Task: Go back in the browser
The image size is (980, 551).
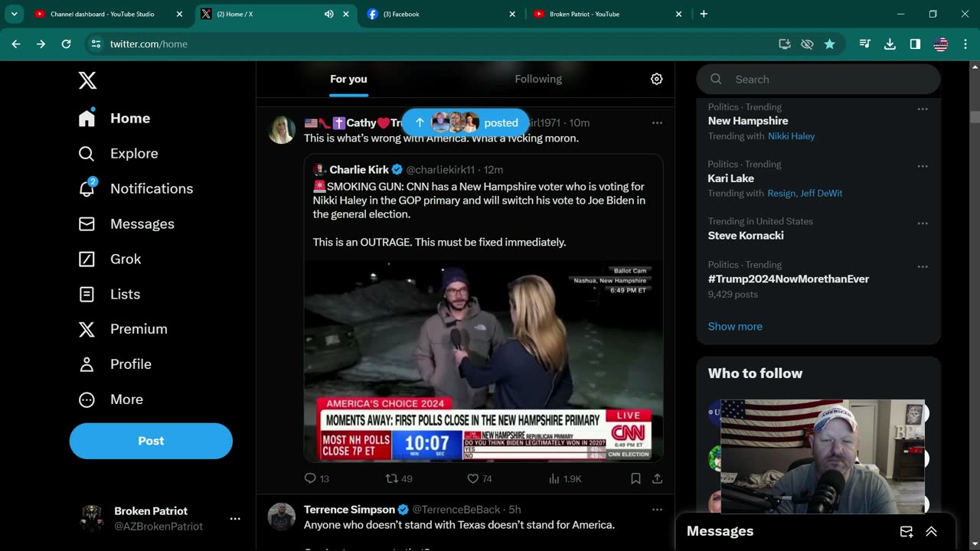Action: point(15,44)
